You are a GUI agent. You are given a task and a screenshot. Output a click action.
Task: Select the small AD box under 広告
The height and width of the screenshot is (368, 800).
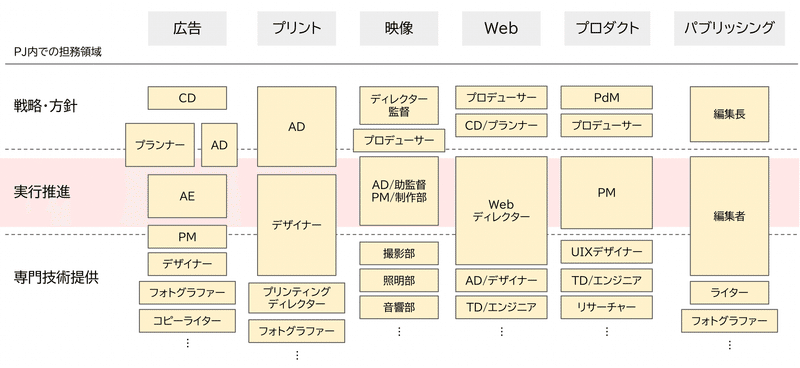coord(219,145)
